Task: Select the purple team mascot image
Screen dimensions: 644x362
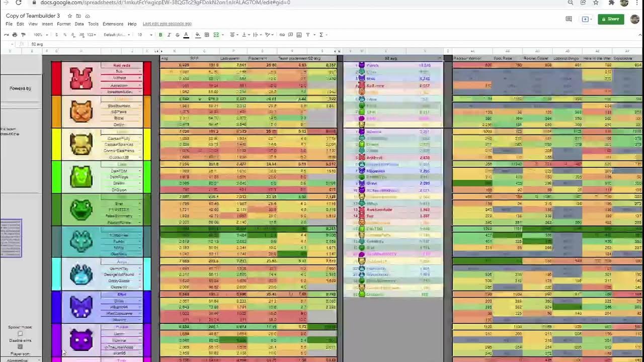Action: pos(81,340)
